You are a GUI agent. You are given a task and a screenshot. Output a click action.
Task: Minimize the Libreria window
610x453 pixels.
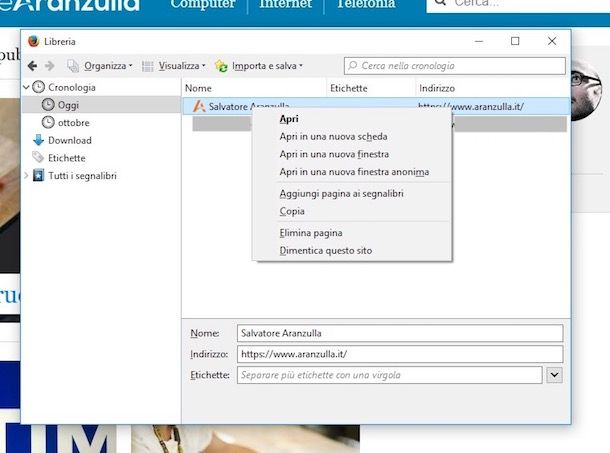tap(479, 41)
